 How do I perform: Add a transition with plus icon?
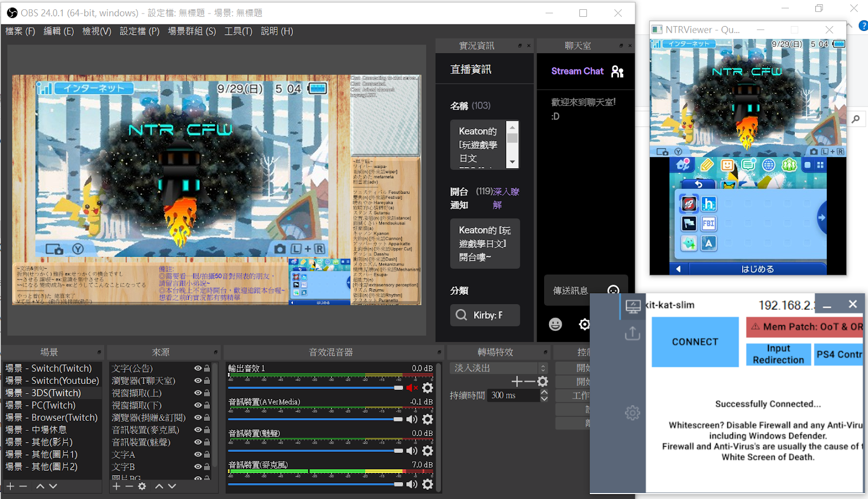tap(516, 382)
